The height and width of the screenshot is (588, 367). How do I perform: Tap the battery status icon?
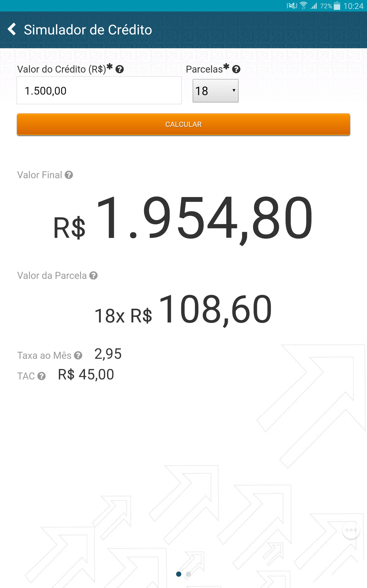(x=337, y=6)
